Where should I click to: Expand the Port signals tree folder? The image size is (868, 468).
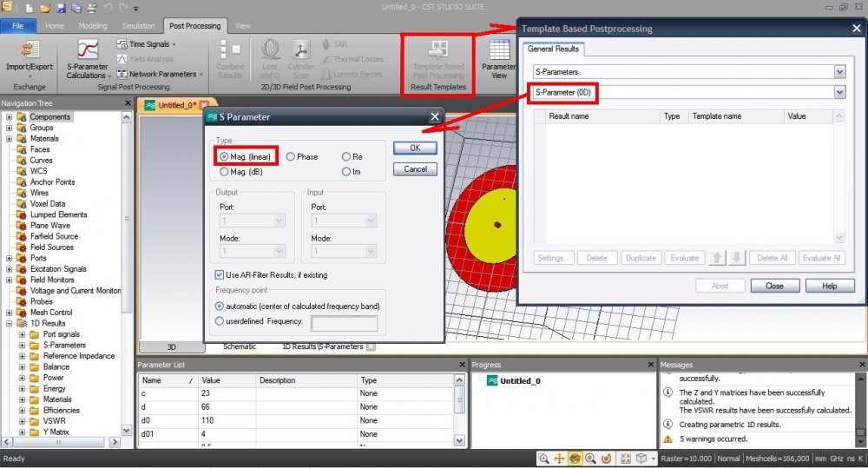[23, 334]
